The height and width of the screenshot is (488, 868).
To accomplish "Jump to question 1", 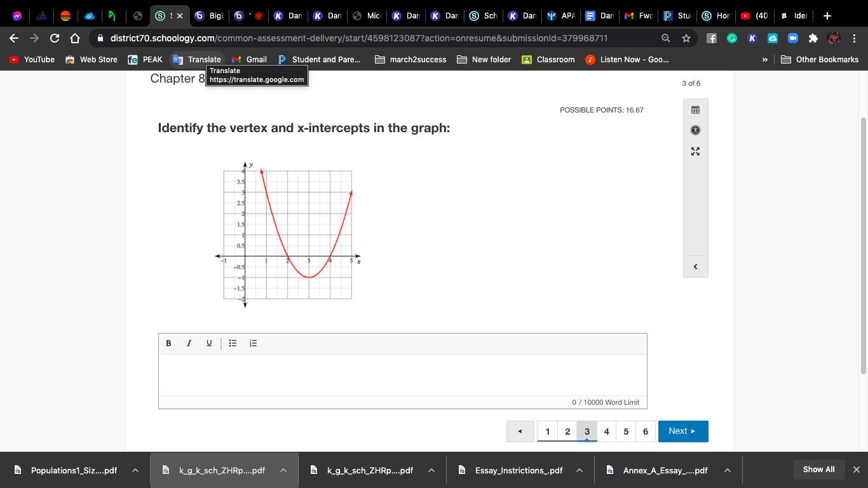I will (548, 431).
